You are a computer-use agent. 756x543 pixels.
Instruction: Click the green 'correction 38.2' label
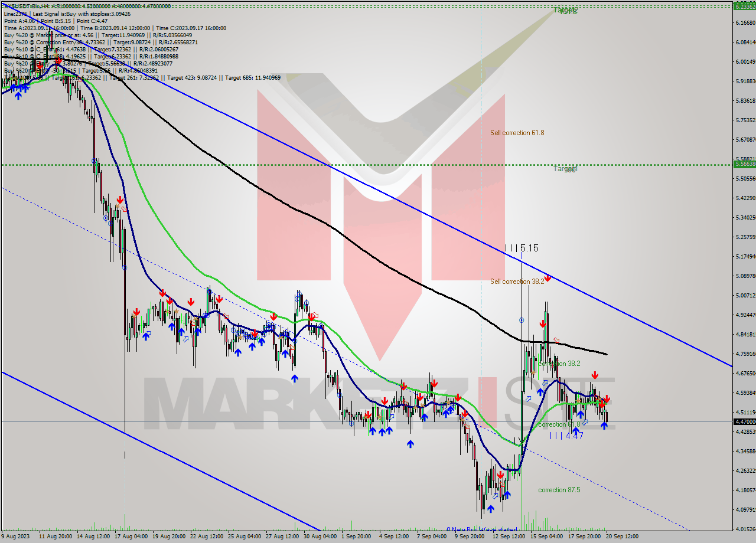click(559, 364)
